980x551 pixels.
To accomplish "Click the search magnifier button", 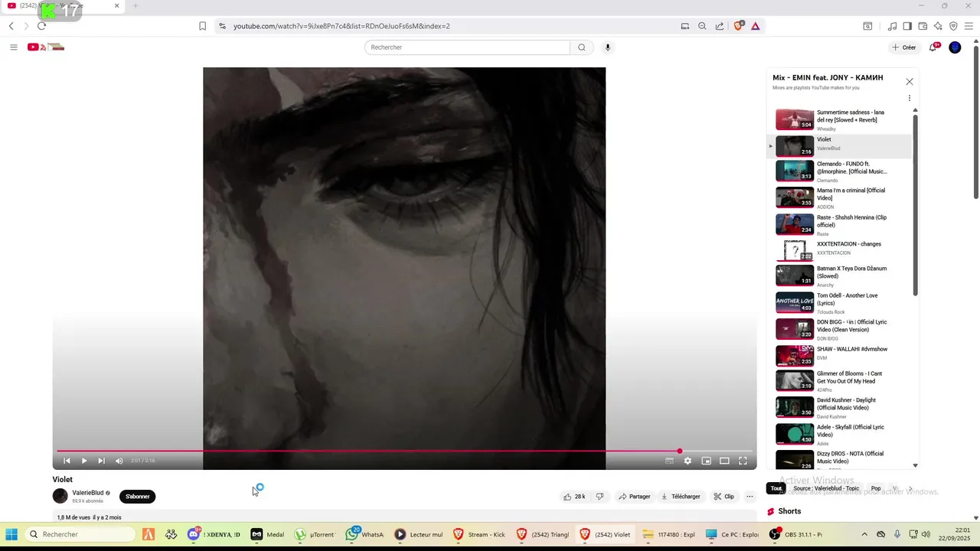I will pyautogui.click(x=581, y=47).
